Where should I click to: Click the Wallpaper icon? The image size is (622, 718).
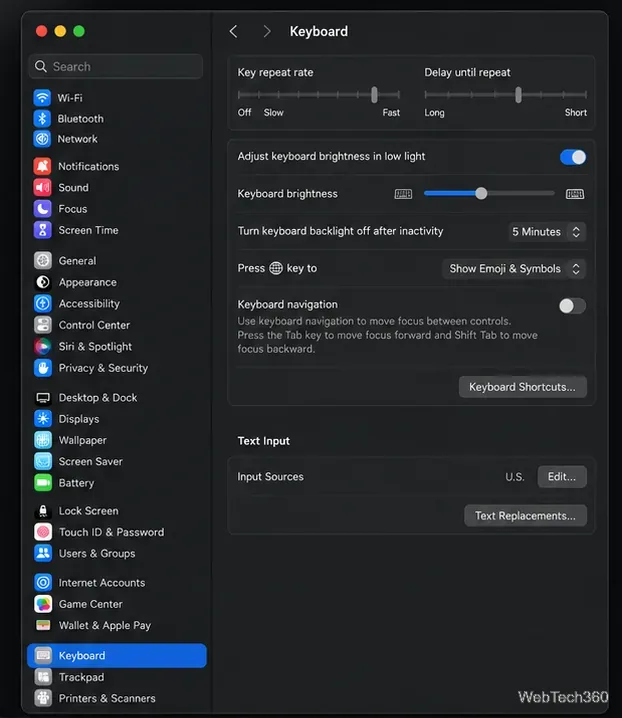click(43, 440)
